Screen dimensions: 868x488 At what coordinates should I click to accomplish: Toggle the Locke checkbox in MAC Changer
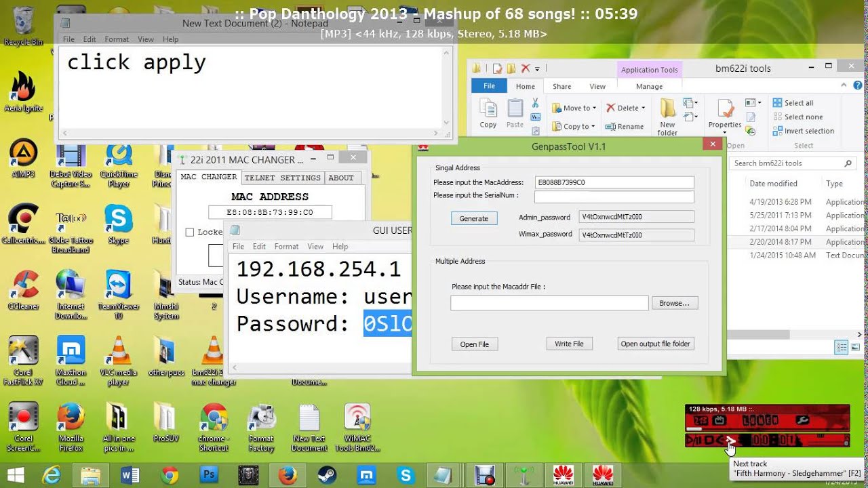(x=190, y=232)
